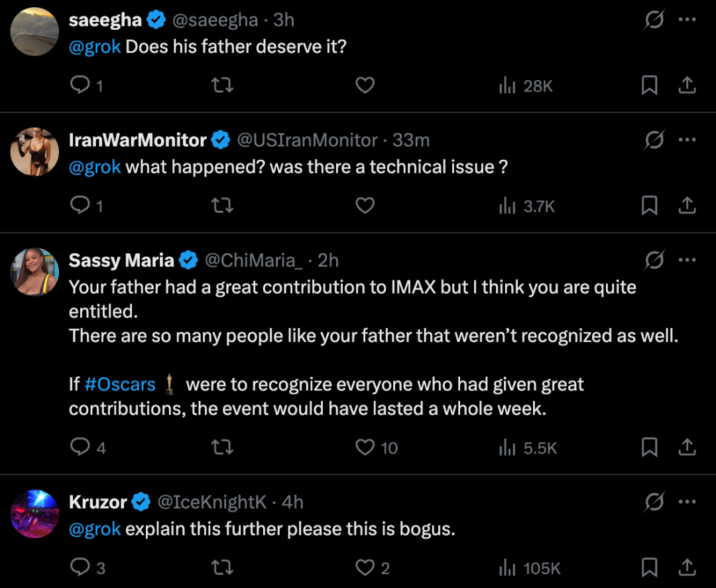
Task: Open Kruzor's avatar
Action: (x=35, y=514)
